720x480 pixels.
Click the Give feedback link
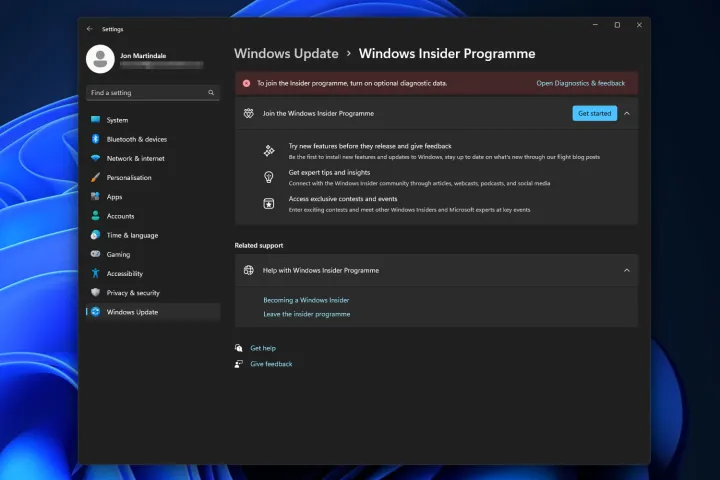click(x=271, y=364)
